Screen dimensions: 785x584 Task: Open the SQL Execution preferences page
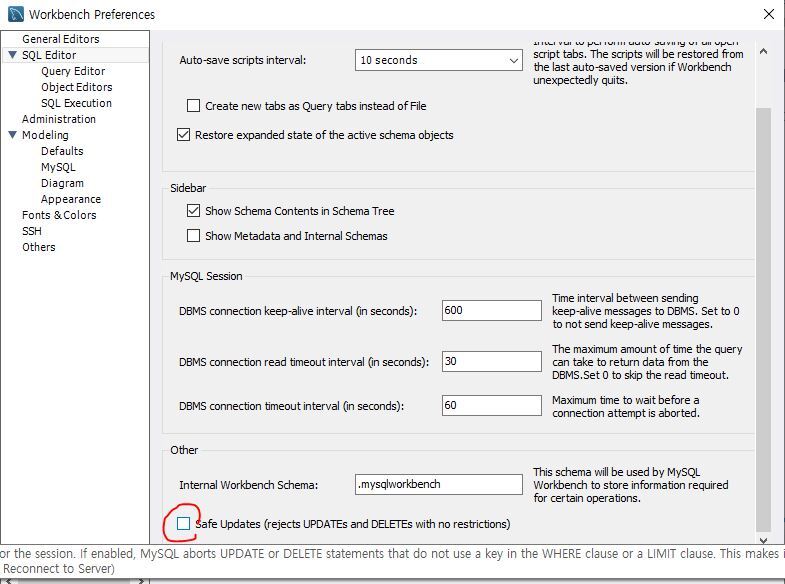(76, 103)
